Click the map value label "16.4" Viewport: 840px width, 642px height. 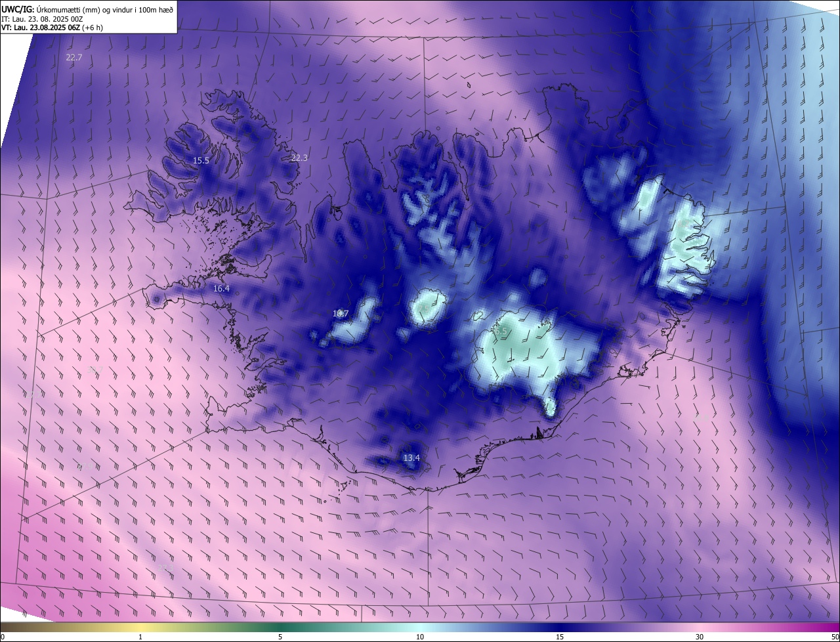tap(222, 289)
